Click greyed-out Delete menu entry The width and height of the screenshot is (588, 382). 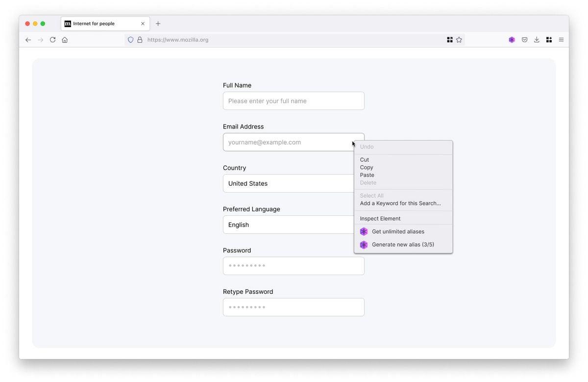368,183
